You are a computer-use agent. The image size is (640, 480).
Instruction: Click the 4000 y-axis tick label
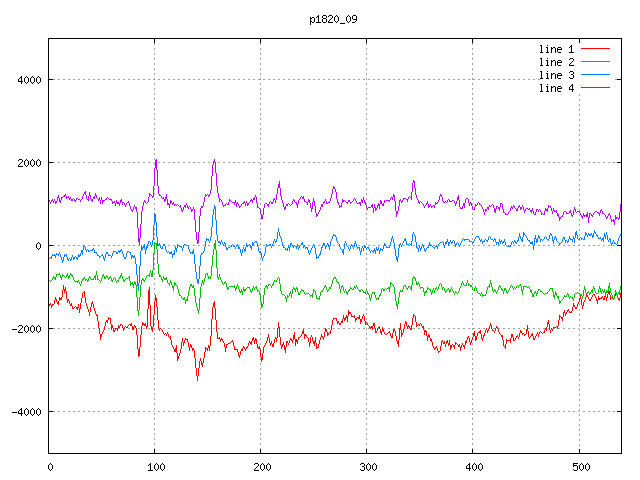(x=28, y=80)
